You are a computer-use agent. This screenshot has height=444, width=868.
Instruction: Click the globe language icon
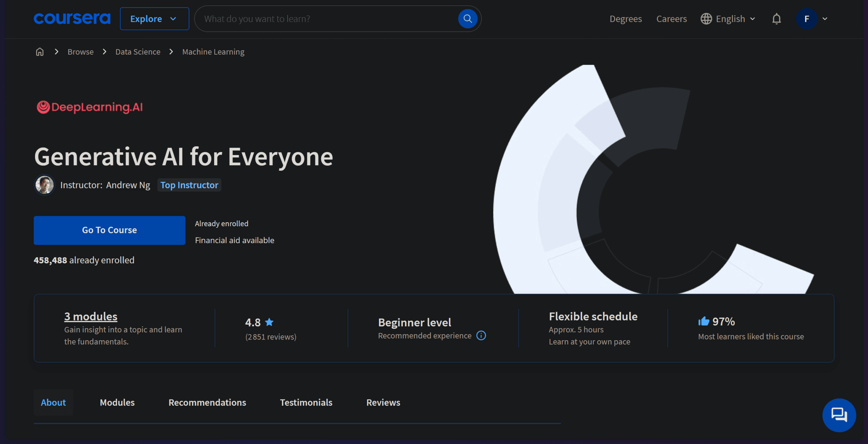pos(706,19)
